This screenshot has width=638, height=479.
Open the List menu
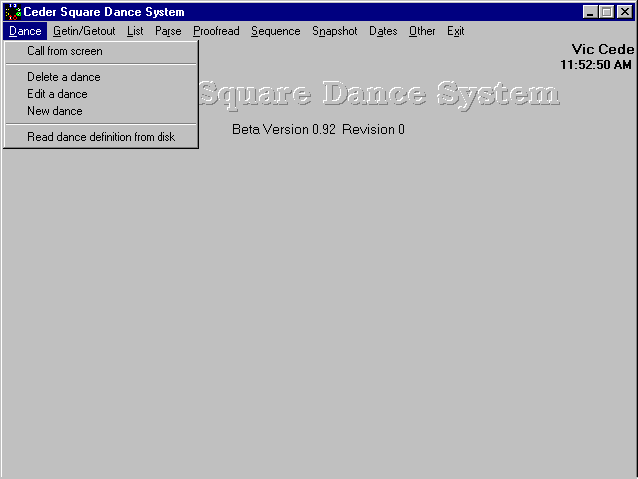(135, 31)
